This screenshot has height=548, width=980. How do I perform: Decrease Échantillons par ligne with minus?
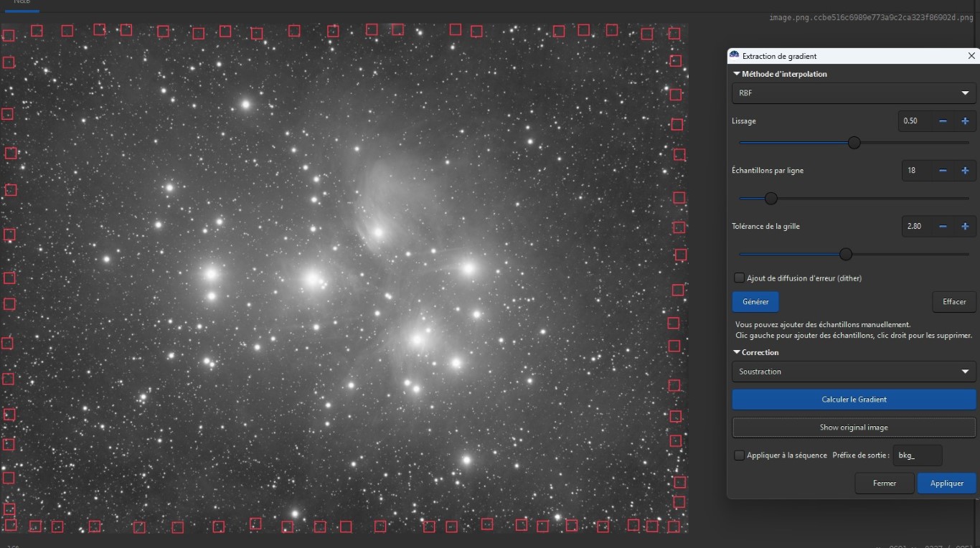[943, 171]
